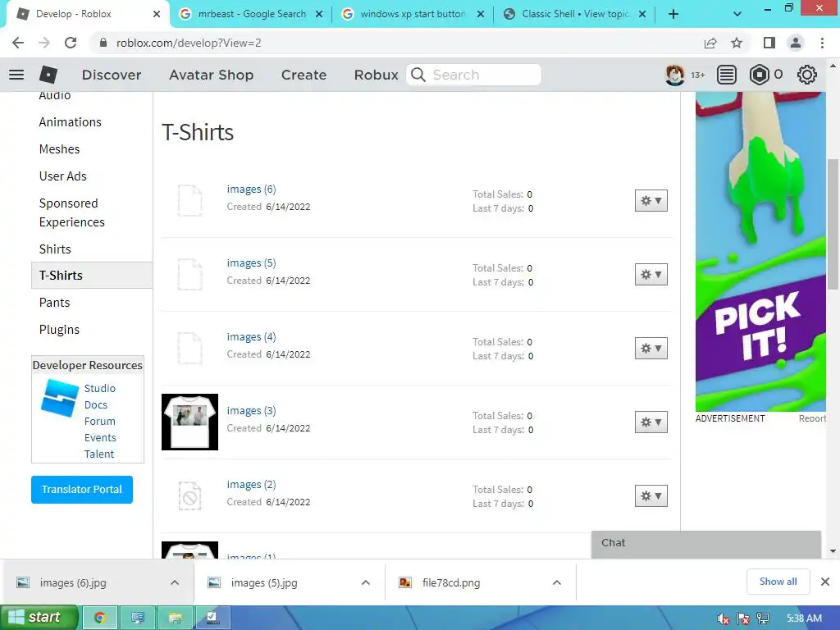This screenshot has width=840, height=630.
Task: Close the downloads bar
Action: 825,582
